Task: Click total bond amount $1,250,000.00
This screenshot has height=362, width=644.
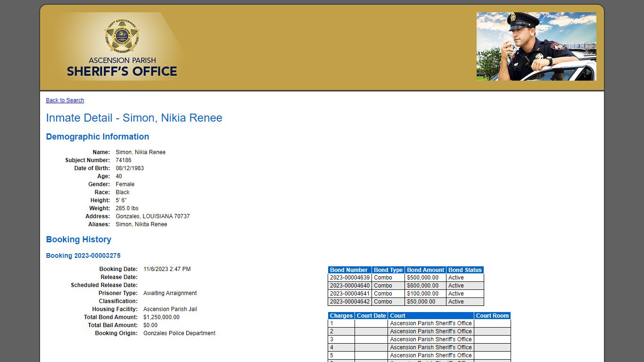Action: 161,317
